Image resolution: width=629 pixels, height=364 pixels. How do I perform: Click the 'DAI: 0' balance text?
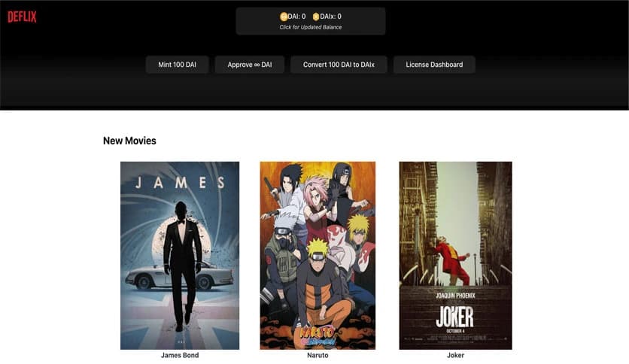pyautogui.click(x=296, y=17)
